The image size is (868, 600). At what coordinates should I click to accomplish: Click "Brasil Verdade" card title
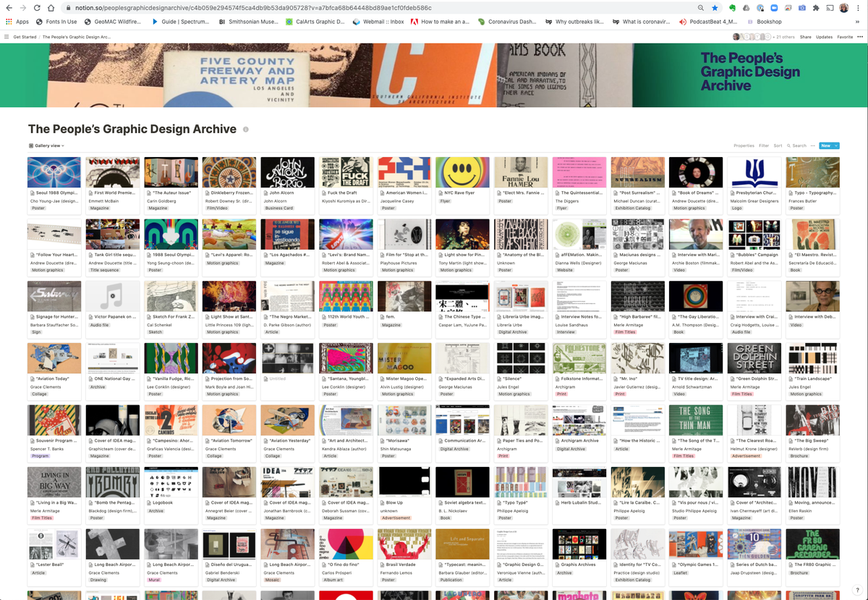[x=404, y=565]
